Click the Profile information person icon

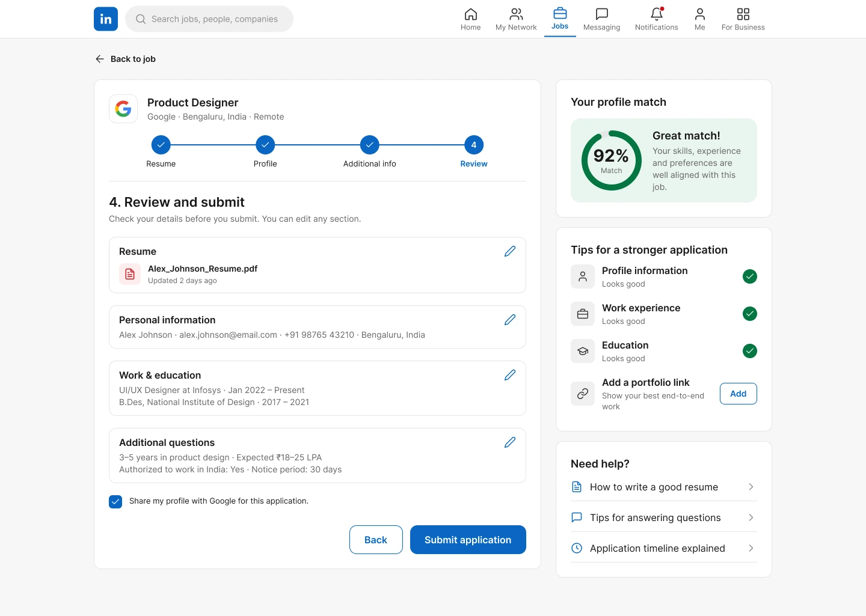point(583,276)
